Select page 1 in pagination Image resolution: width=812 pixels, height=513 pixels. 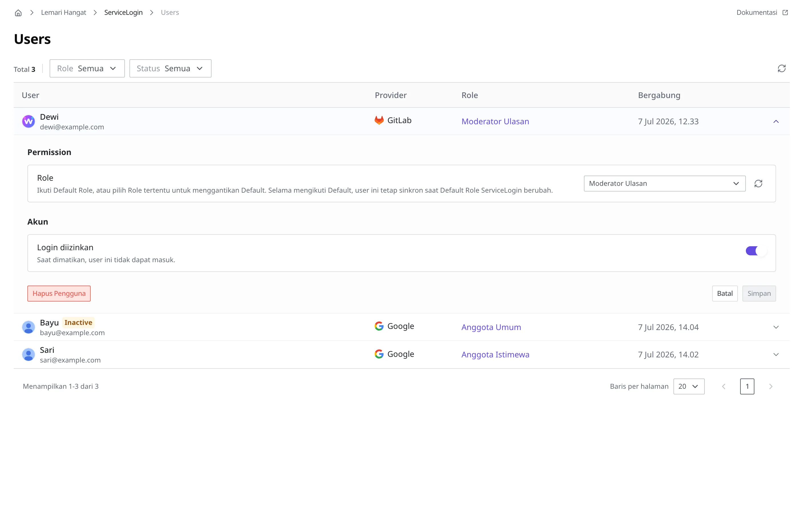pos(747,386)
